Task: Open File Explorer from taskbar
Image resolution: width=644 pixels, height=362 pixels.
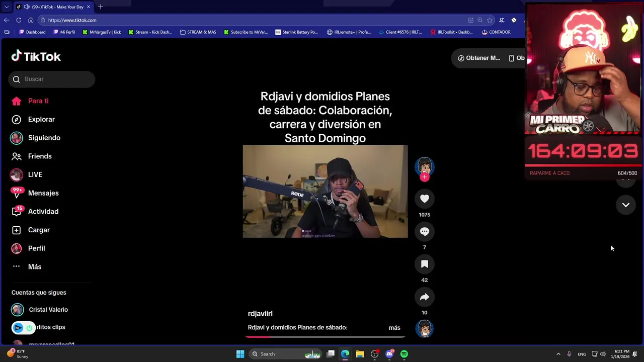Action: 360,354
